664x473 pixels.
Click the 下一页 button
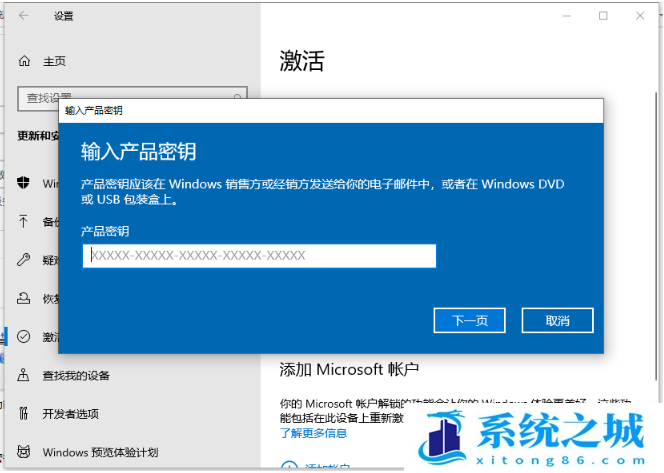click(x=469, y=321)
